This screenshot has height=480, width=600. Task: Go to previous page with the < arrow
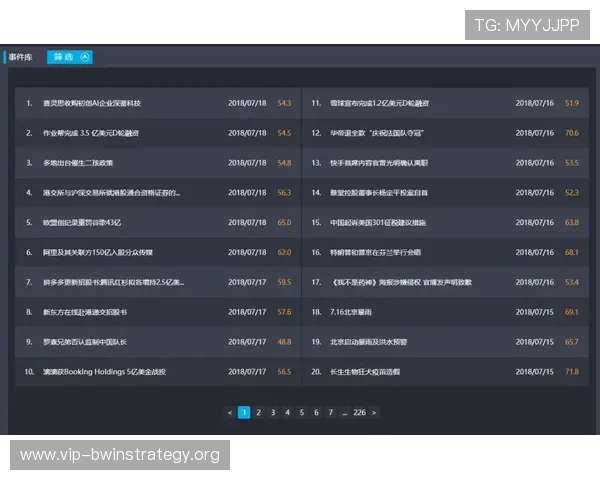click(230, 413)
